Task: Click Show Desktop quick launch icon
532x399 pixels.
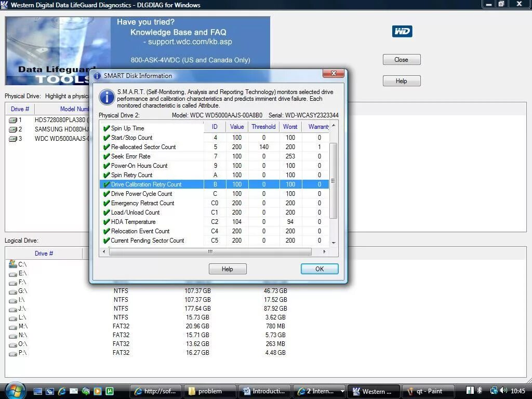Action: pyautogui.click(x=37, y=391)
